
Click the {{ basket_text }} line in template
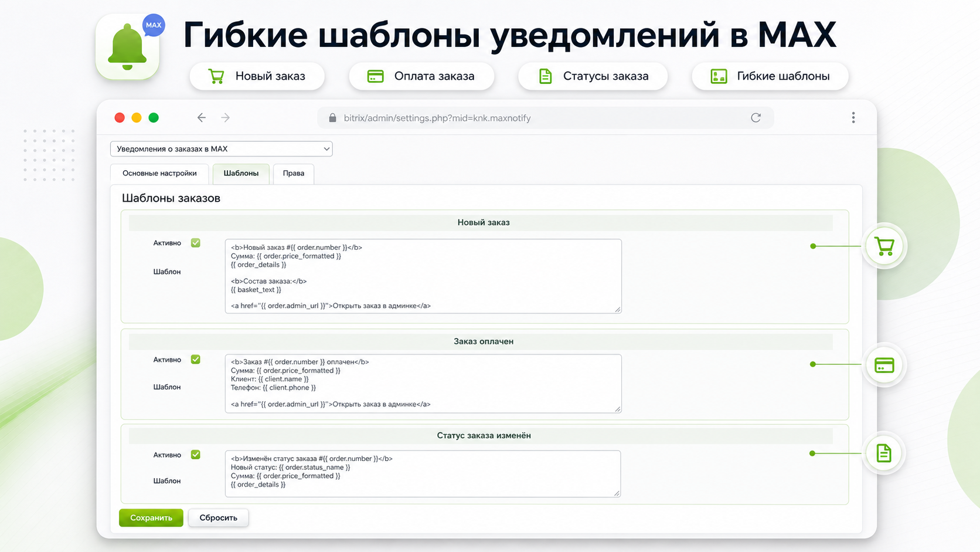pyautogui.click(x=256, y=290)
